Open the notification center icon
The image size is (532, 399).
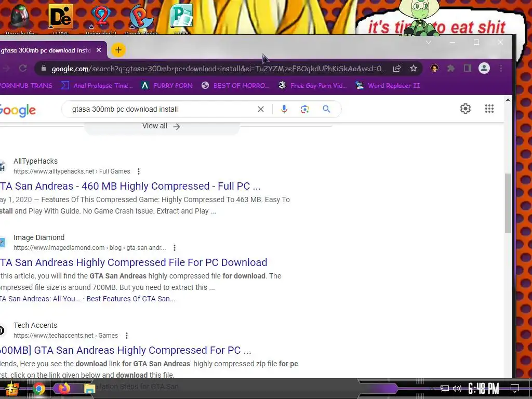[x=515, y=389]
